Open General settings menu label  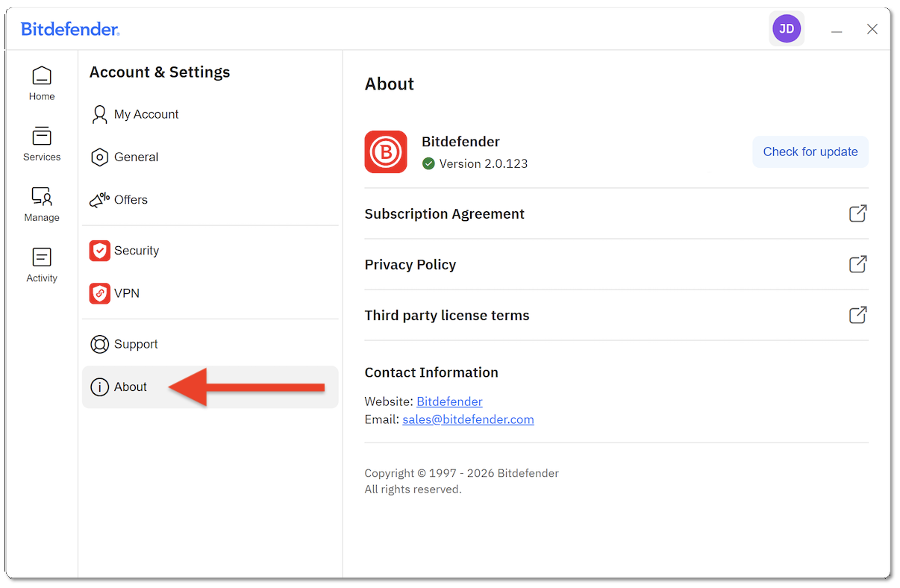coord(136,157)
